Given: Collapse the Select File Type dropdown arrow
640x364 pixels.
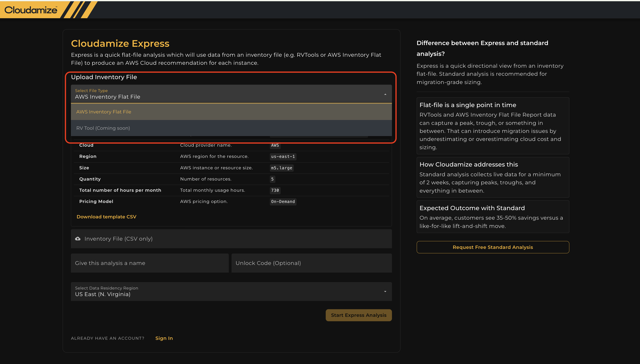Looking at the screenshot, I should tap(385, 94).
